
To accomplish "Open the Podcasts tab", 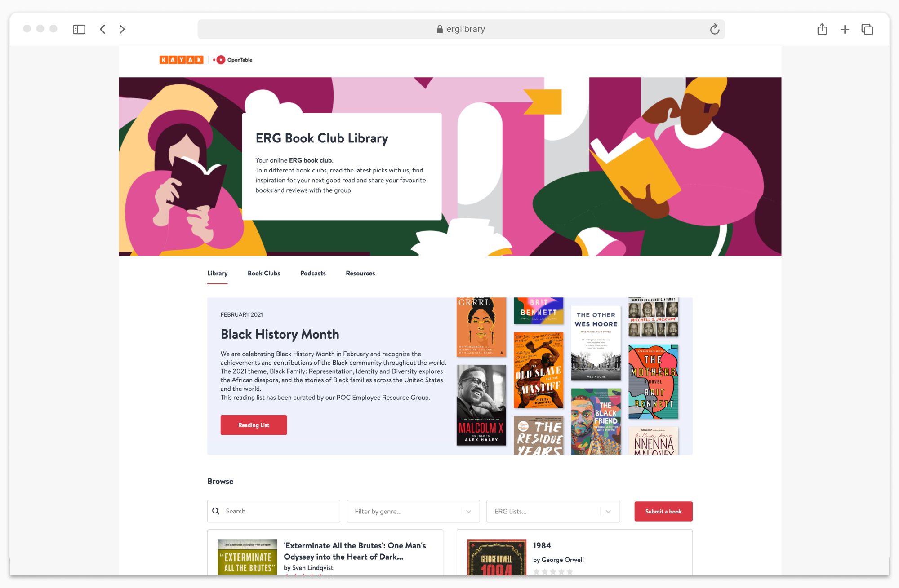I will pos(313,273).
